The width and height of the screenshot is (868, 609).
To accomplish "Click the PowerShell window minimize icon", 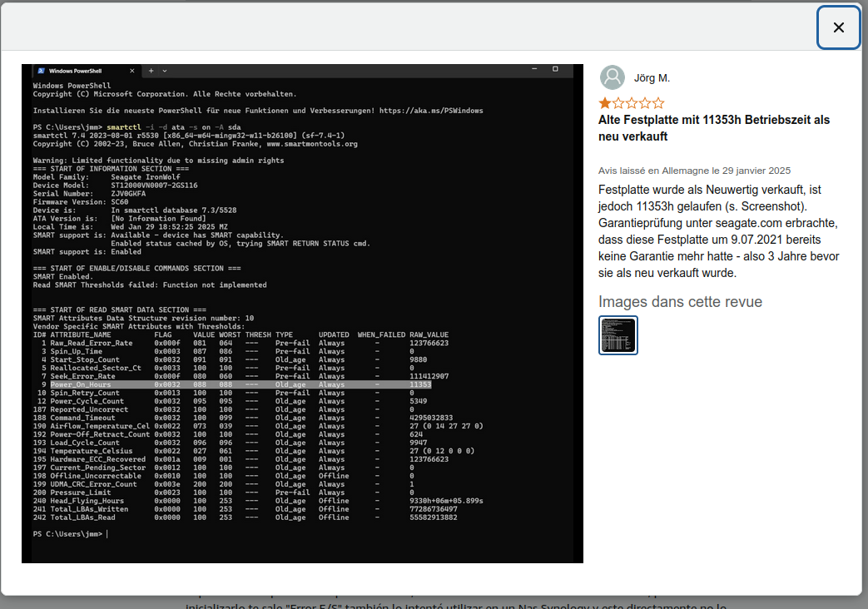I will tap(534, 69).
